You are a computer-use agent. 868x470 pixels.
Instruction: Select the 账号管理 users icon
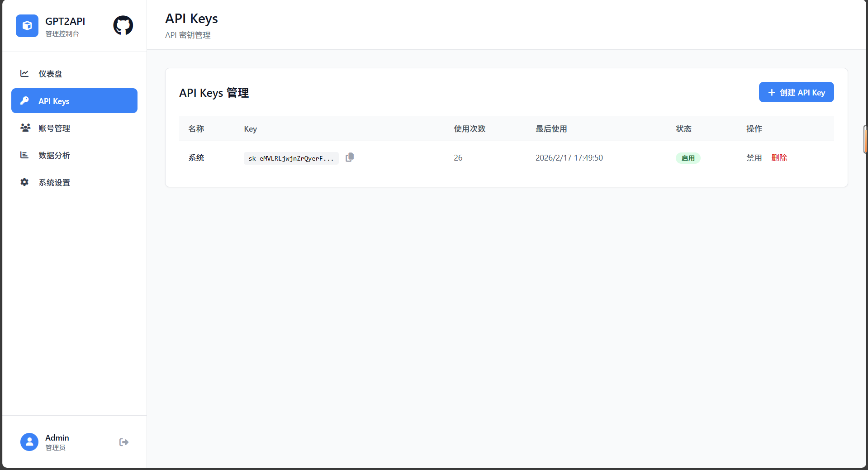[24, 128]
